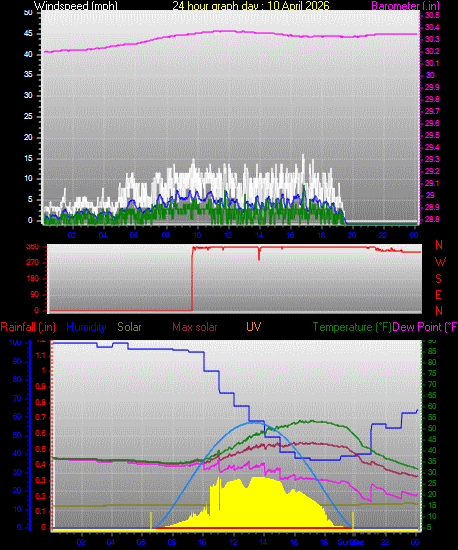
Task: Select the 1.1 value on rainfall axis
Action: pyautogui.click(x=41, y=355)
